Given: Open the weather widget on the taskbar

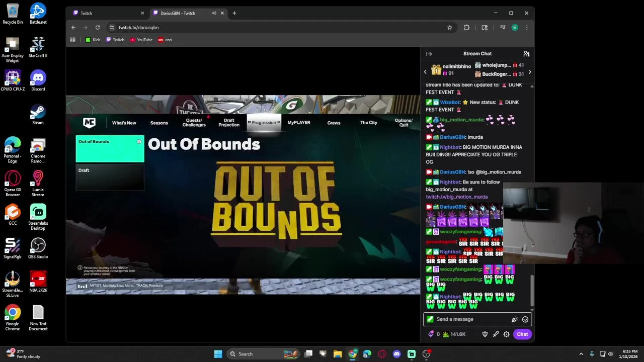Looking at the screenshot, I should coord(23,354).
